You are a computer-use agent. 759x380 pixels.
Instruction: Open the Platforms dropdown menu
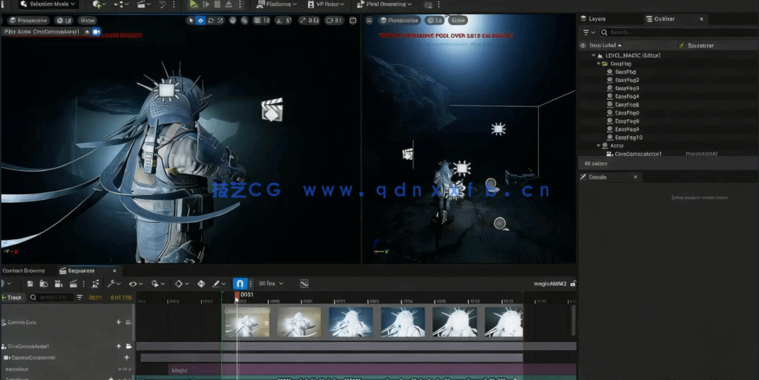pos(276,4)
